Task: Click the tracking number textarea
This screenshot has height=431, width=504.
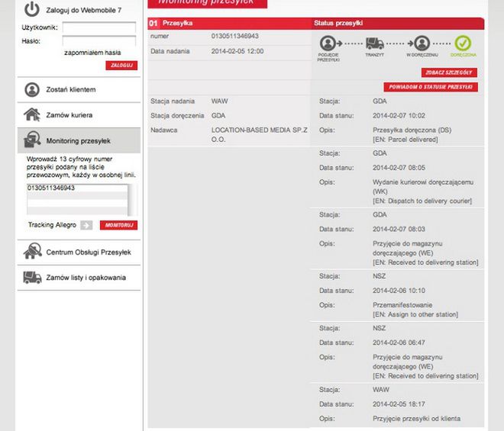Action: 77,199
